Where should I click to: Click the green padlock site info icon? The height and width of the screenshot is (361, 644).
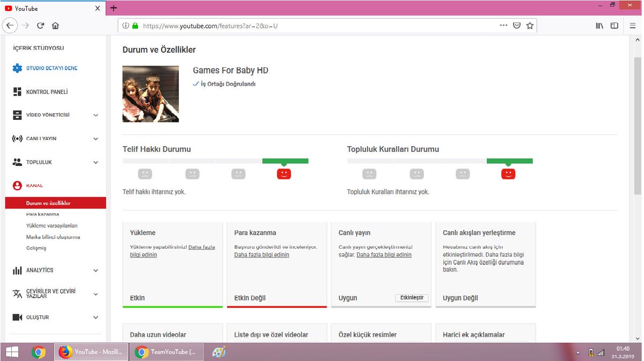135,25
